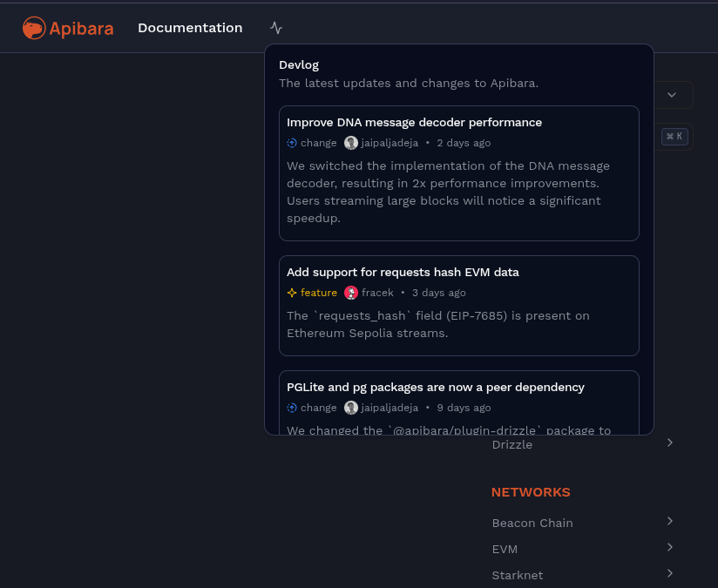This screenshot has width=718, height=588.
Task: Click the '9 days ago' timestamp
Action: pyautogui.click(x=464, y=408)
